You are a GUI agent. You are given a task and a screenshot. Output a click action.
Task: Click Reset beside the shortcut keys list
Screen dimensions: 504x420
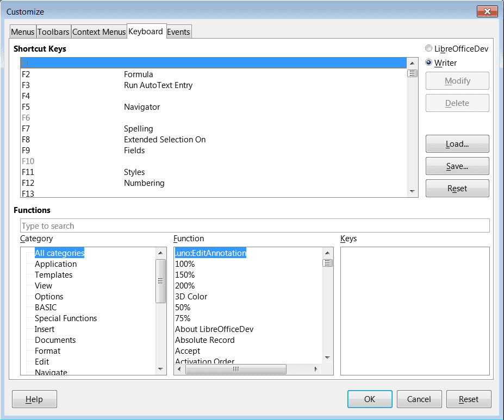coord(457,188)
